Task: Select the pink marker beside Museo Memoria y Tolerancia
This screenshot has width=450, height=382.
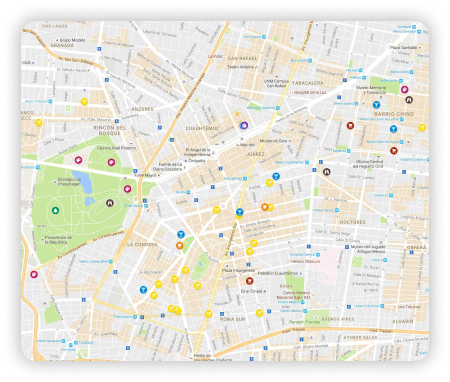Action: pos(404,89)
